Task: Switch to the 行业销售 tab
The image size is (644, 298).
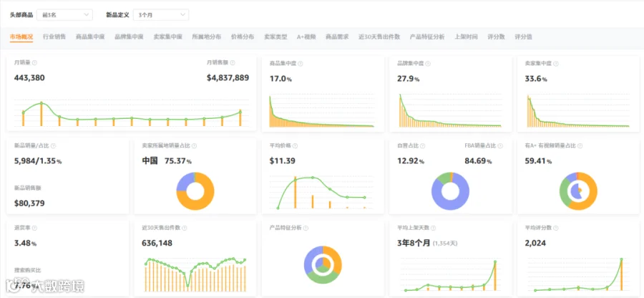Action: 54,37
